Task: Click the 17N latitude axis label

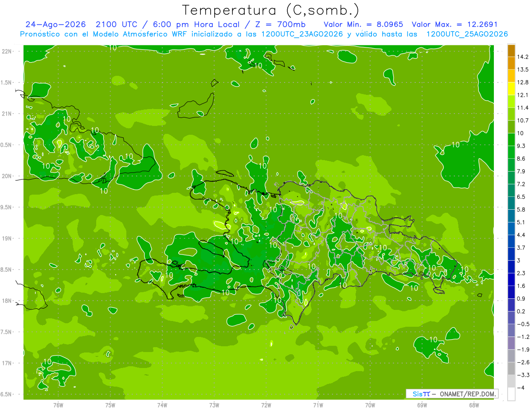Action: pyautogui.click(x=8, y=363)
